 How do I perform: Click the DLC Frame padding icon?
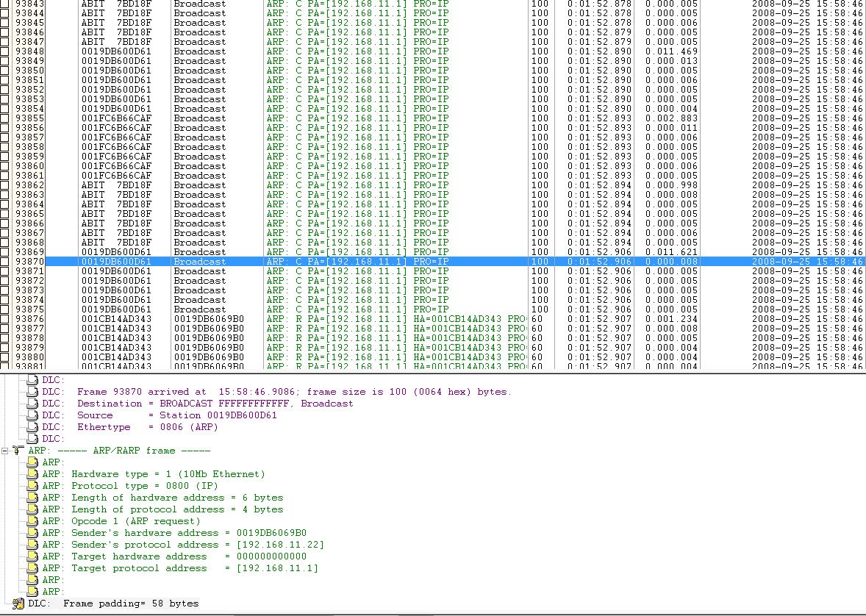tap(18, 604)
